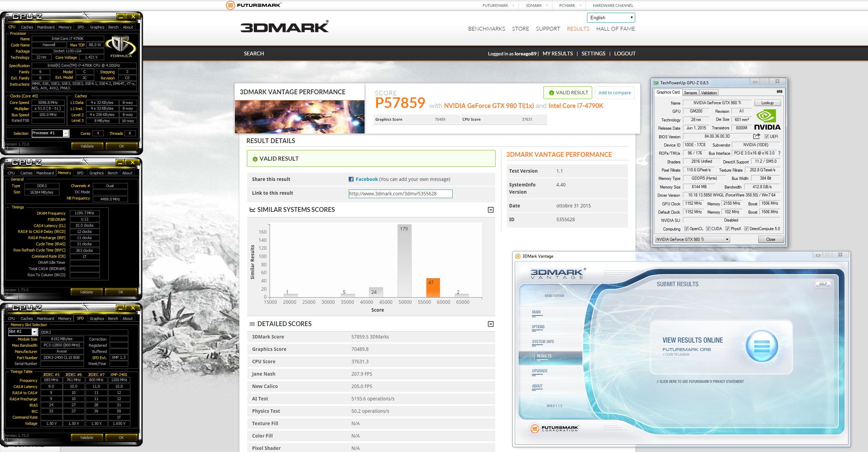Click the result link URL field

point(400,194)
